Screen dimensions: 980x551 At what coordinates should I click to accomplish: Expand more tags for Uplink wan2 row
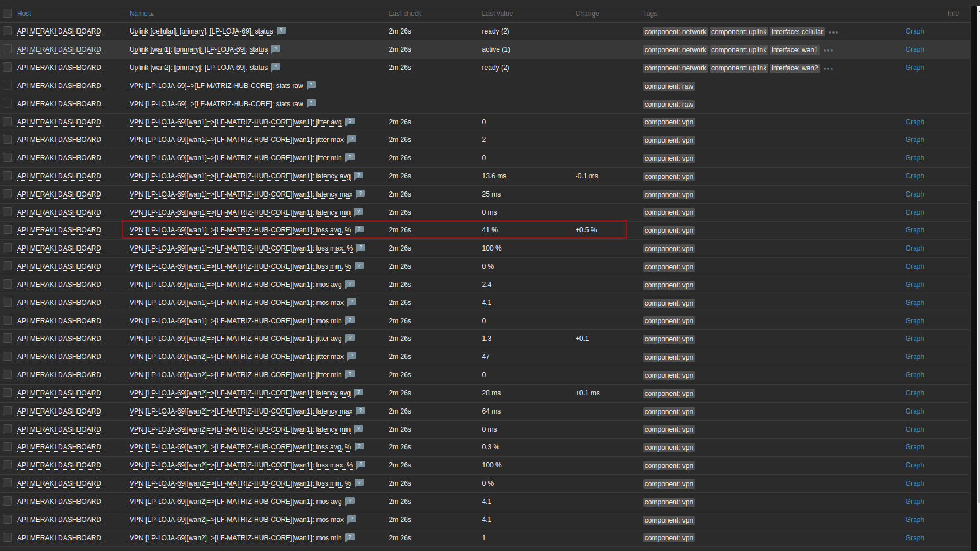tap(828, 69)
